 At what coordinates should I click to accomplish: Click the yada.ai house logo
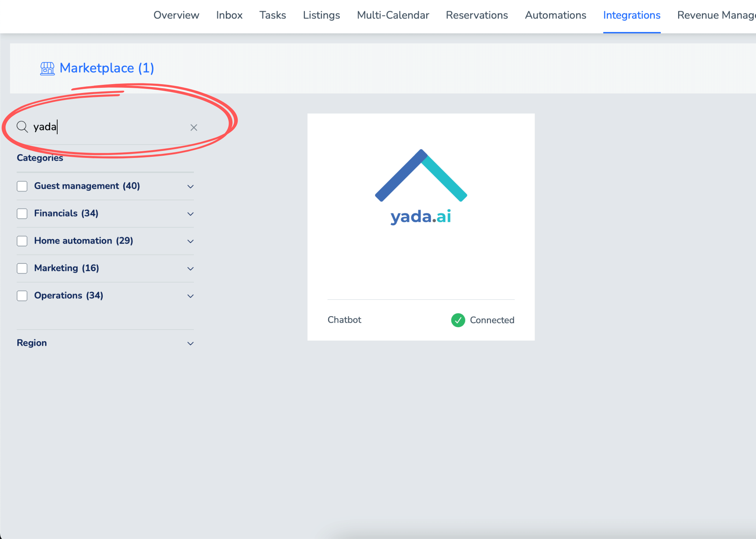click(421, 187)
